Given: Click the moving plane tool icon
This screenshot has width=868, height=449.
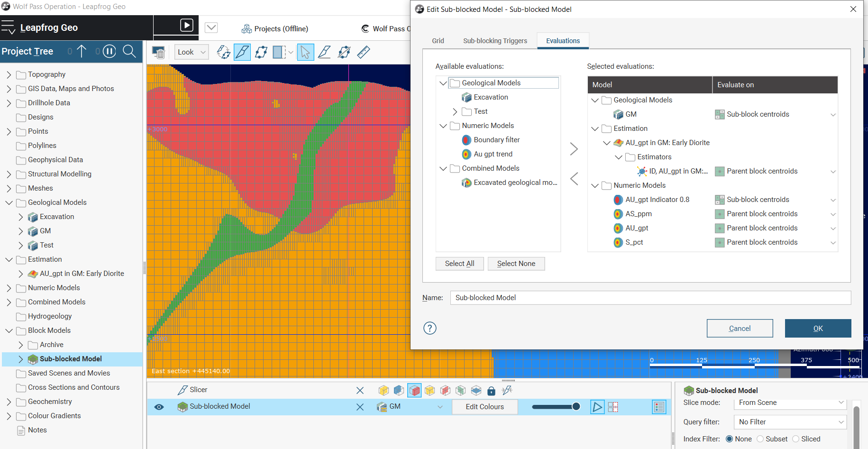Looking at the screenshot, I should (x=261, y=52).
